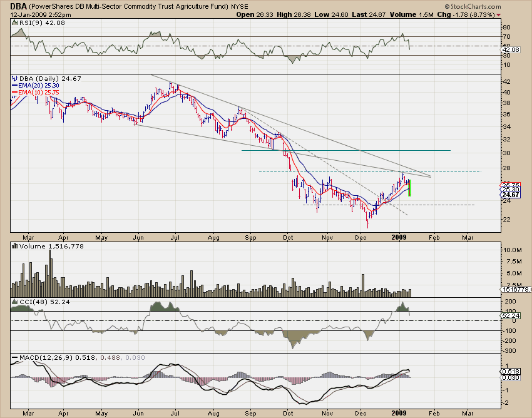Click the bold 24.67 last price tag
The width and height of the screenshot is (532, 418).
(x=510, y=195)
